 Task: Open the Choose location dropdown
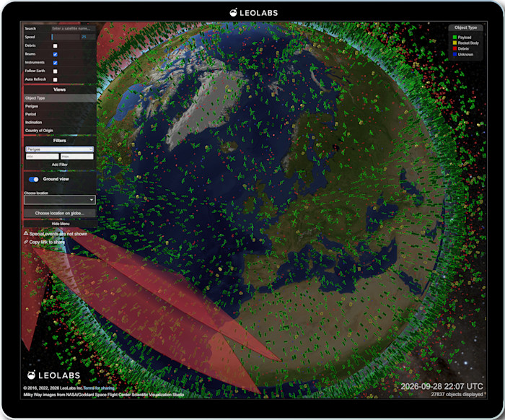click(x=60, y=200)
